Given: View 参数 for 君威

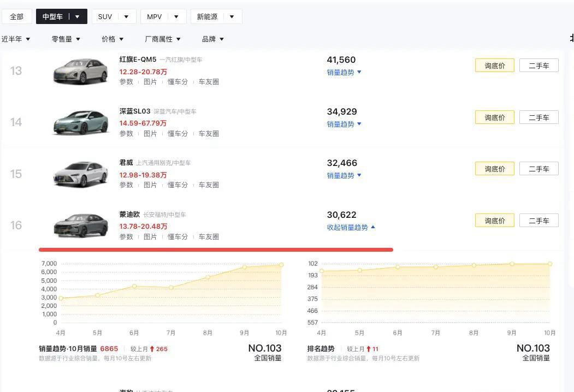Looking at the screenshot, I should click(x=126, y=185).
